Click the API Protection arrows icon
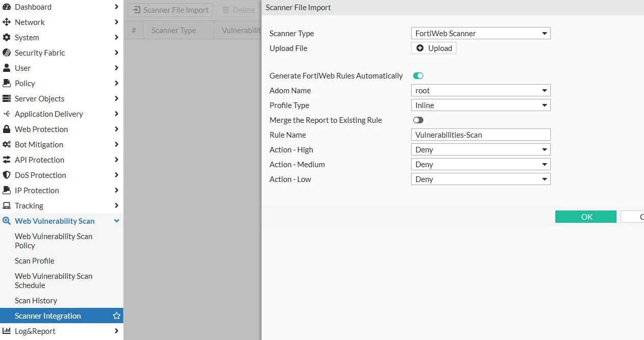This screenshot has width=644, height=340. (x=7, y=160)
